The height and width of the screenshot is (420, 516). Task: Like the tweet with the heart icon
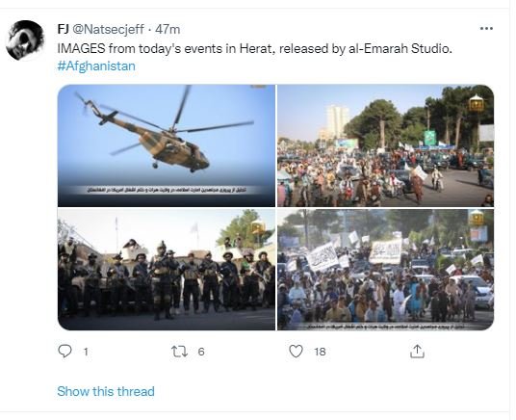(x=296, y=352)
